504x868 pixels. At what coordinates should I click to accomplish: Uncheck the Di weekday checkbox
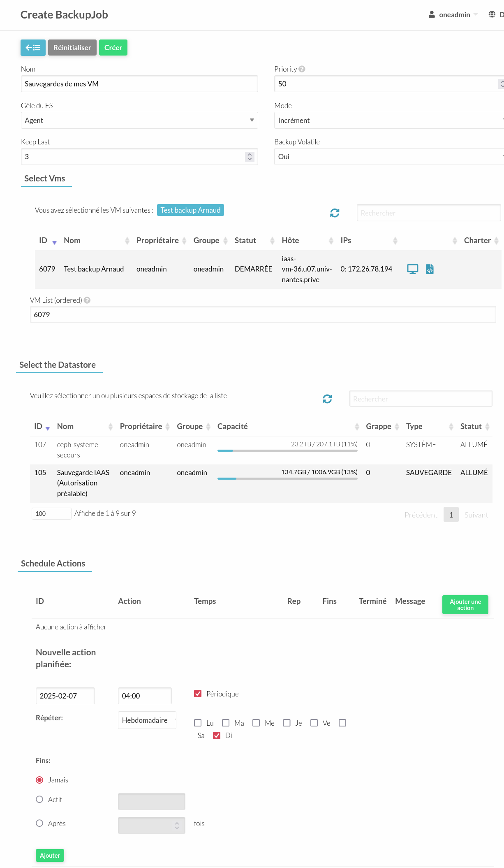(217, 736)
